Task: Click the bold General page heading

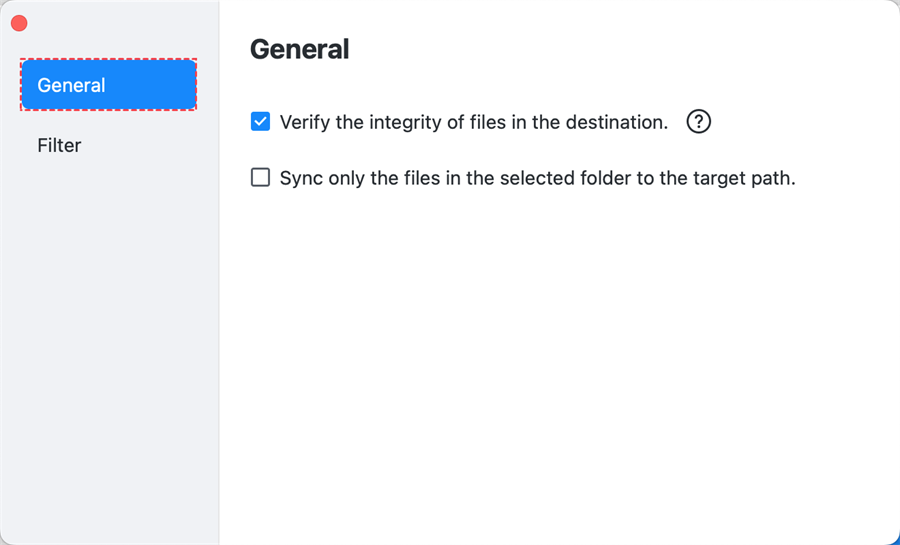Action: (299, 49)
